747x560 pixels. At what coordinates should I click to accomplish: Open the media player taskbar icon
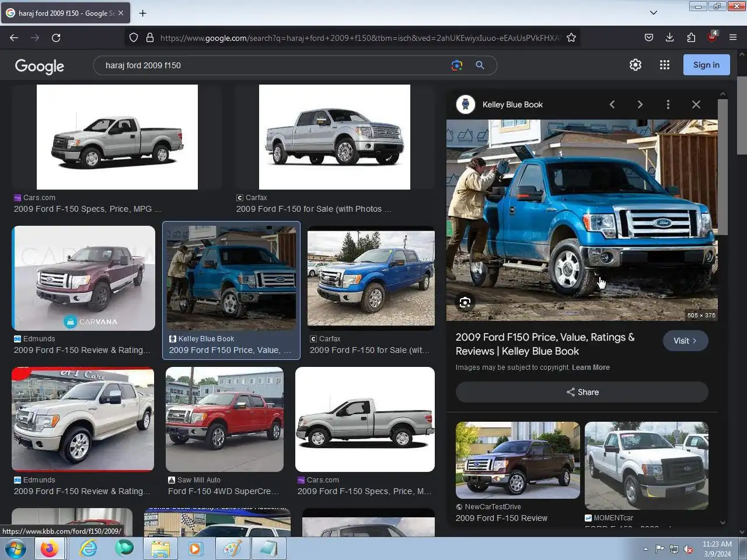tap(195, 549)
